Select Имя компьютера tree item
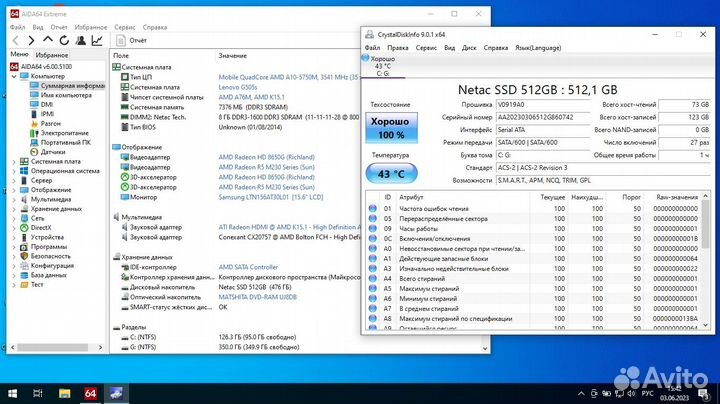This screenshot has width=720, height=404. coord(61,95)
